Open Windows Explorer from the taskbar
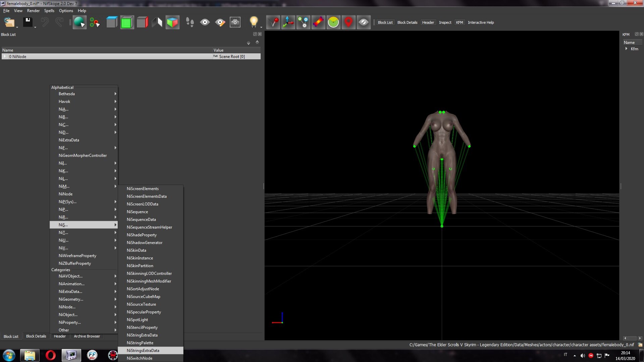The width and height of the screenshot is (644, 362). pos(30,355)
